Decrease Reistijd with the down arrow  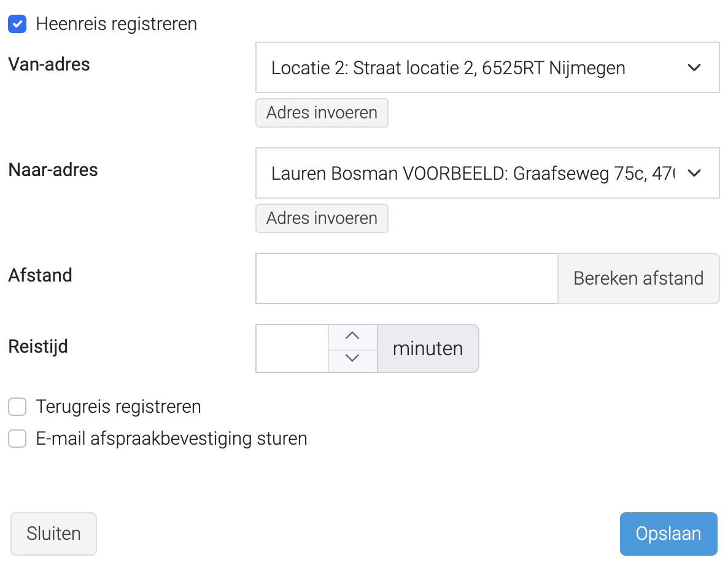[353, 361]
